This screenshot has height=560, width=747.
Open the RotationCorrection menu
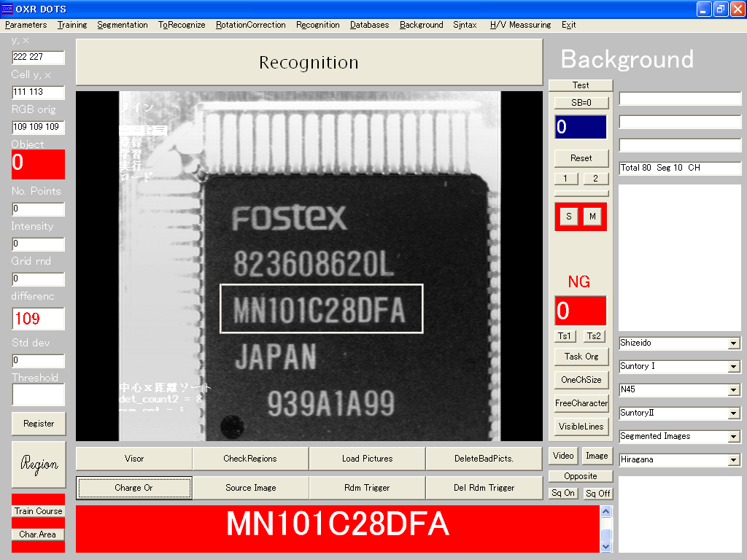251,25
